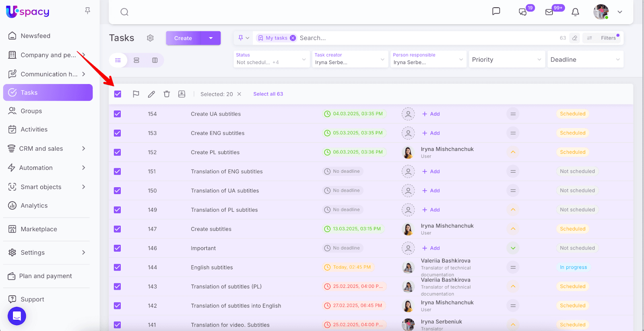Deselect task 147 Create subtitles checkbox
The image size is (644, 331).
[118, 229]
